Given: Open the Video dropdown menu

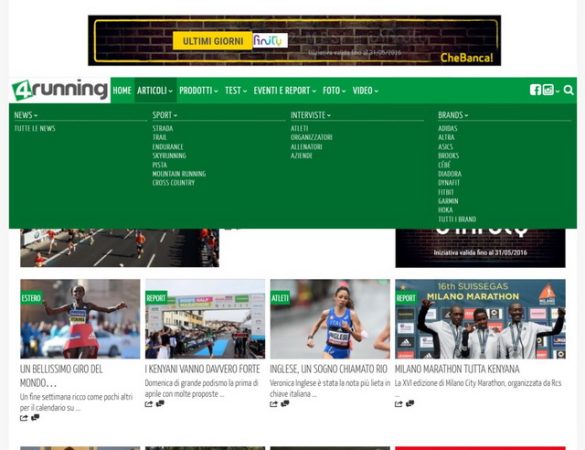Looking at the screenshot, I should coord(365,91).
